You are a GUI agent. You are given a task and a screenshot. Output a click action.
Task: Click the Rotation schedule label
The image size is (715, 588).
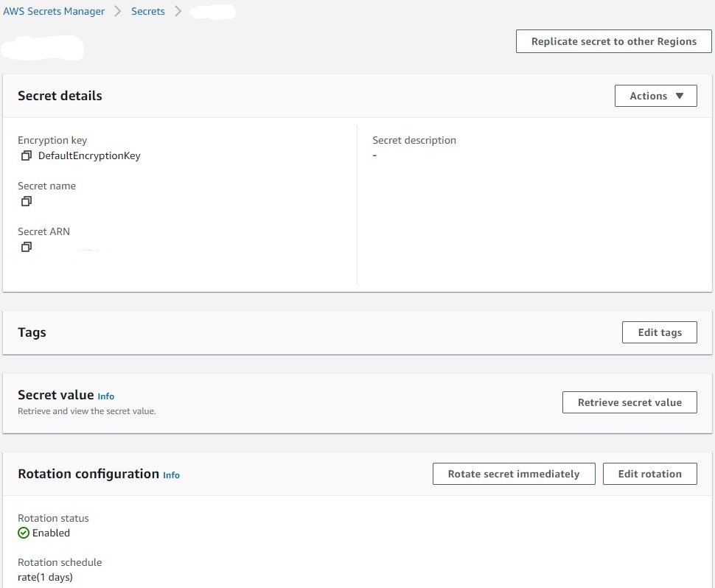(60, 562)
